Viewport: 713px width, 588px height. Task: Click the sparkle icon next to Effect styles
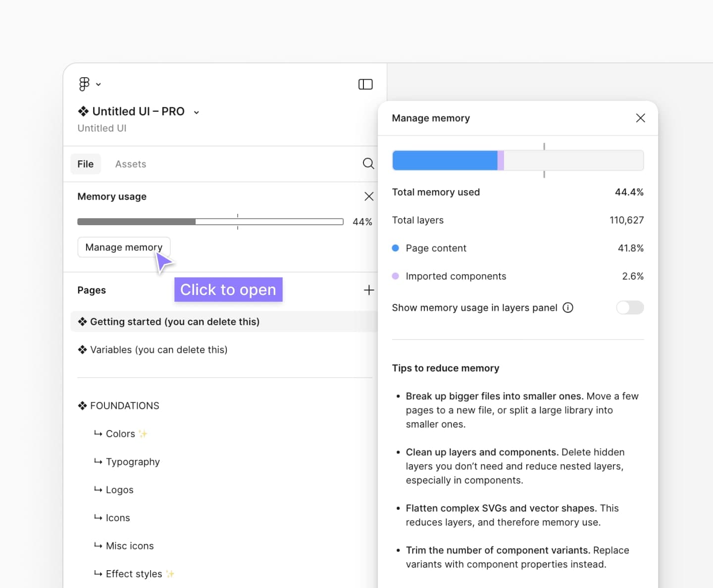pos(170,574)
